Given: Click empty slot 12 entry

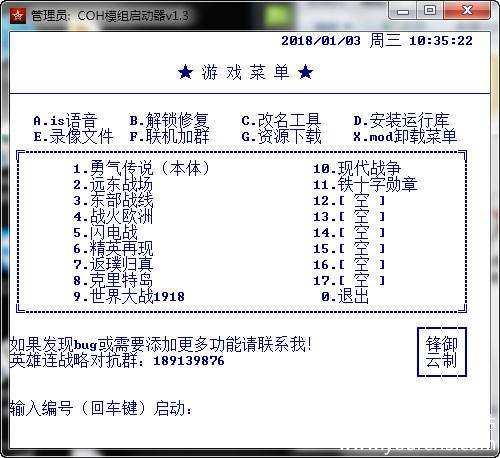Looking at the screenshot, I should [x=349, y=200].
